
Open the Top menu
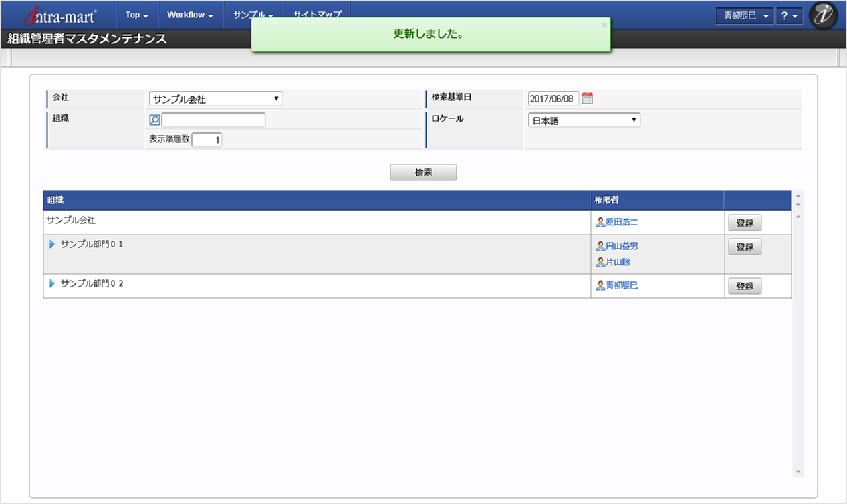(137, 15)
